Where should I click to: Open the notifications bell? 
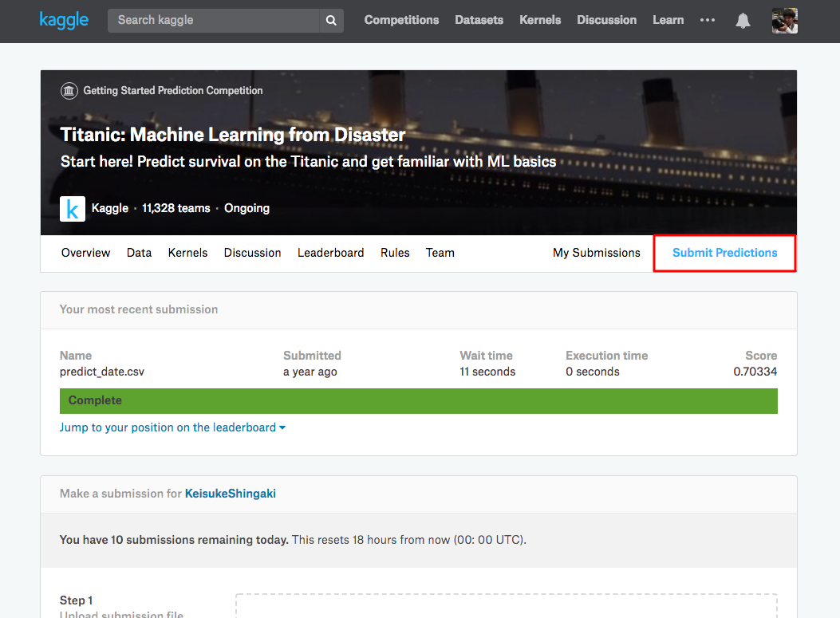pyautogui.click(x=743, y=21)
